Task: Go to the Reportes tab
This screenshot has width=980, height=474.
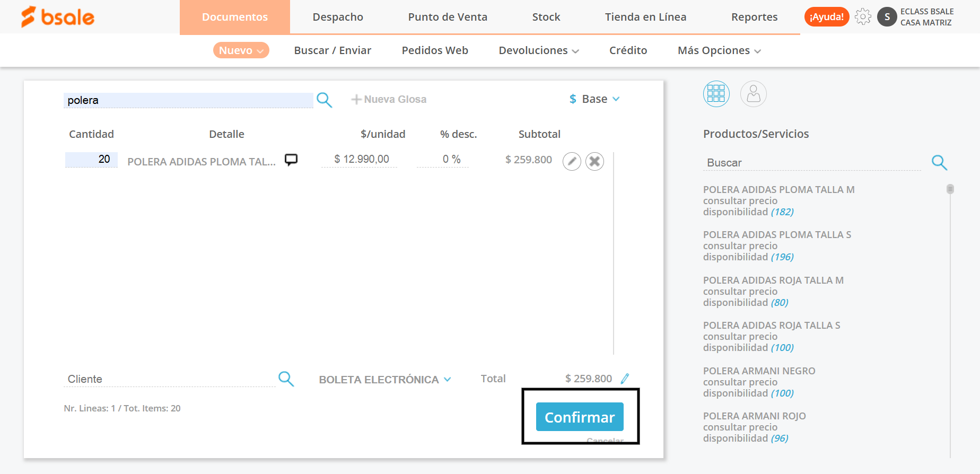Action: tap(754, 17)
